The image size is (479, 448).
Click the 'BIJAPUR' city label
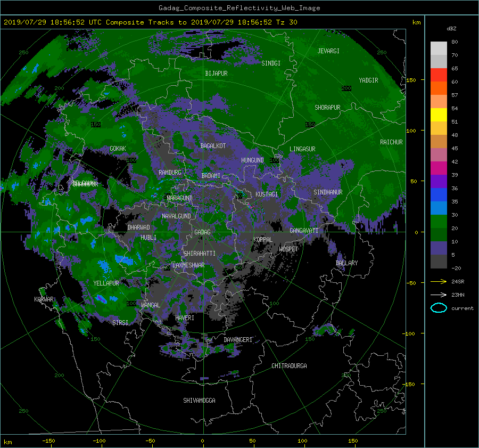pyautogui.click(x=216, y=74)
